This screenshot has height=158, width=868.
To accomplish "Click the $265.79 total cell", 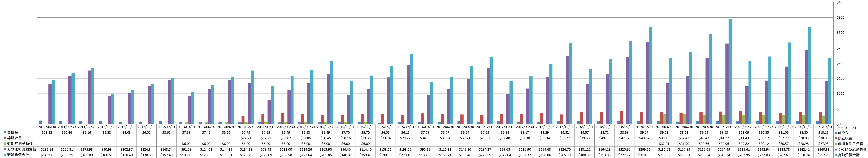I will point(565,155).
